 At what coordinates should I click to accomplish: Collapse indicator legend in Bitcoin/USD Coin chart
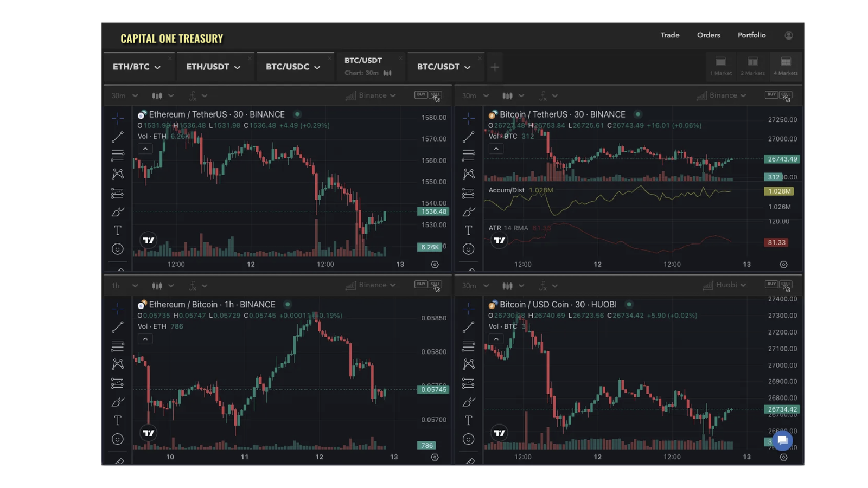pos(496,339)
